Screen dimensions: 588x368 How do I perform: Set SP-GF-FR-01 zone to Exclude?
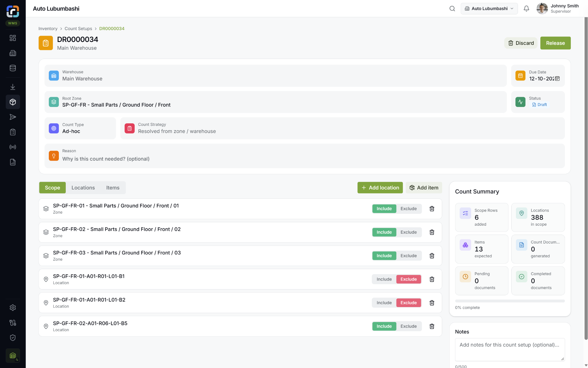coord(409,209)
